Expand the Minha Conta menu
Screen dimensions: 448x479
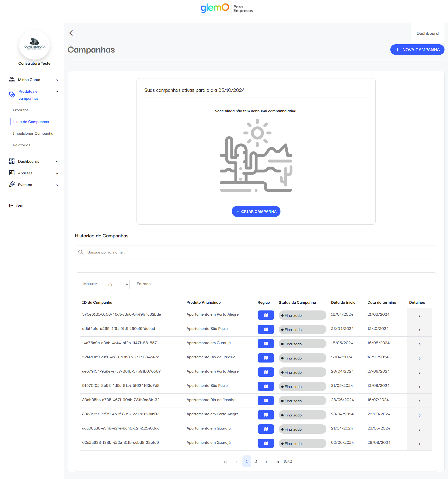click(57, 80)
